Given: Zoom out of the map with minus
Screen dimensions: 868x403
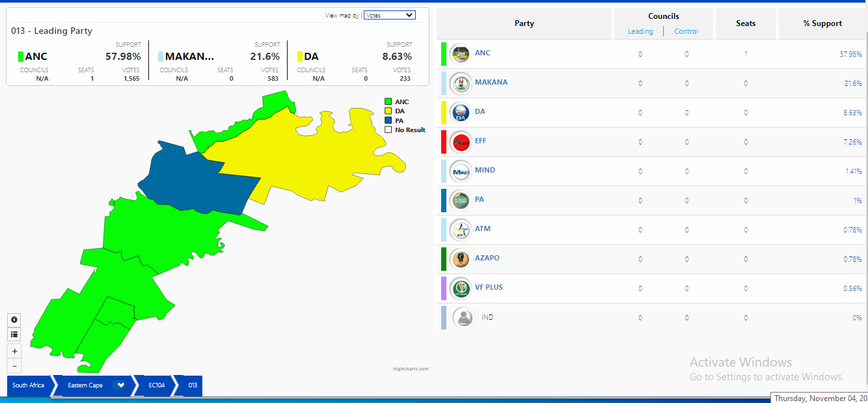Looking at the screenshot, I should (14, 366).
